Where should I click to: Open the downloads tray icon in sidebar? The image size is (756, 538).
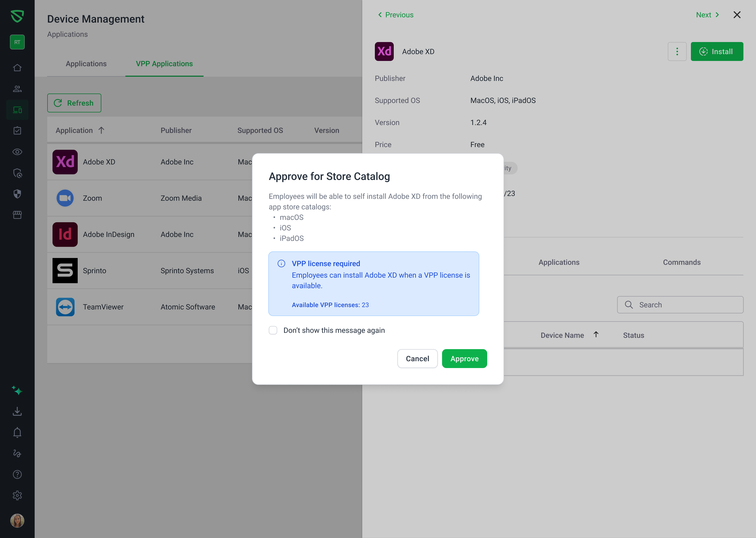[17, 411]
